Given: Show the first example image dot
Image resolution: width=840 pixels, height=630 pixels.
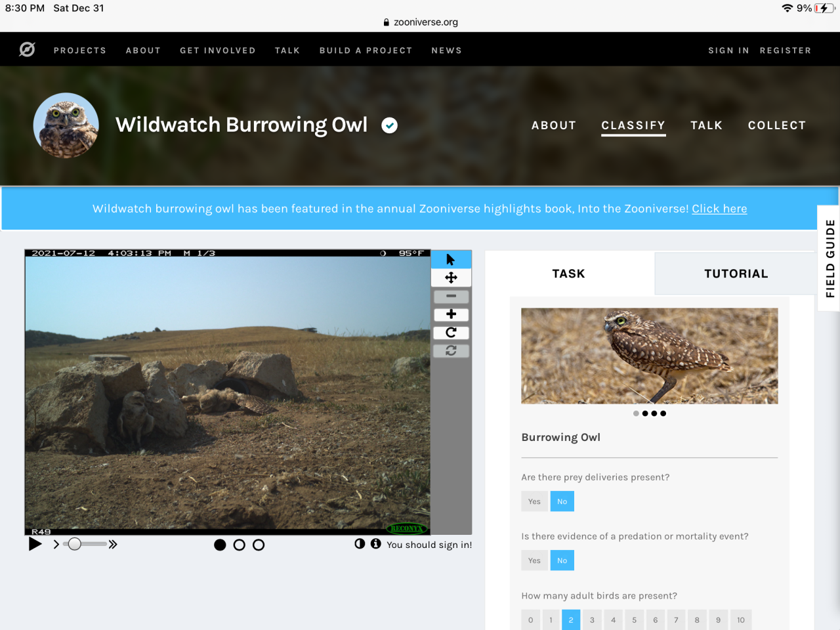Looking at the screenshot, I should coord(636,413).
